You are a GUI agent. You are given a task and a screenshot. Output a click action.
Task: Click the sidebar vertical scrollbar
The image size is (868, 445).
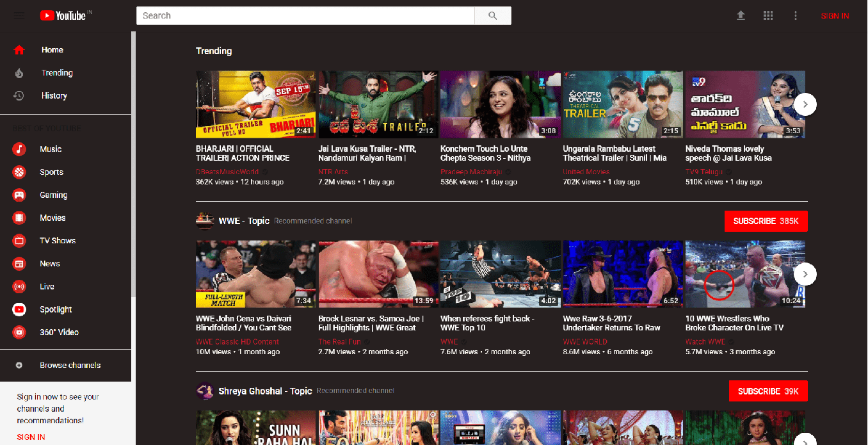tap(133, 164)
